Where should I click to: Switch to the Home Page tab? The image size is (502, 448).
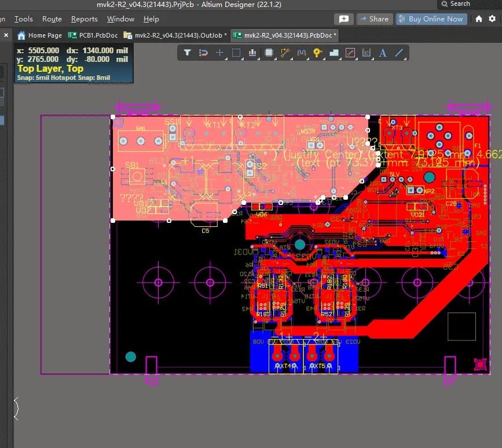40,35
